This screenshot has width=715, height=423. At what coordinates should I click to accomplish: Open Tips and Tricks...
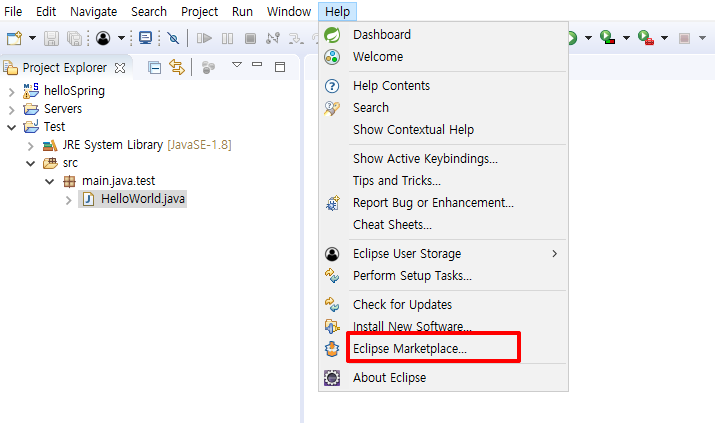[x=443, y=181]
